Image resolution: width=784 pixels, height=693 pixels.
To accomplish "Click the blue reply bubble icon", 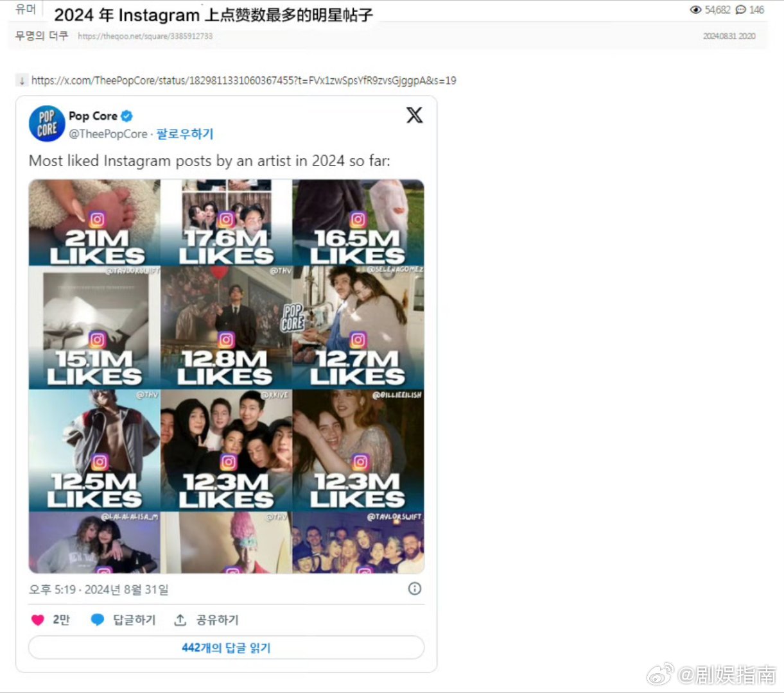I will (98, 620).
